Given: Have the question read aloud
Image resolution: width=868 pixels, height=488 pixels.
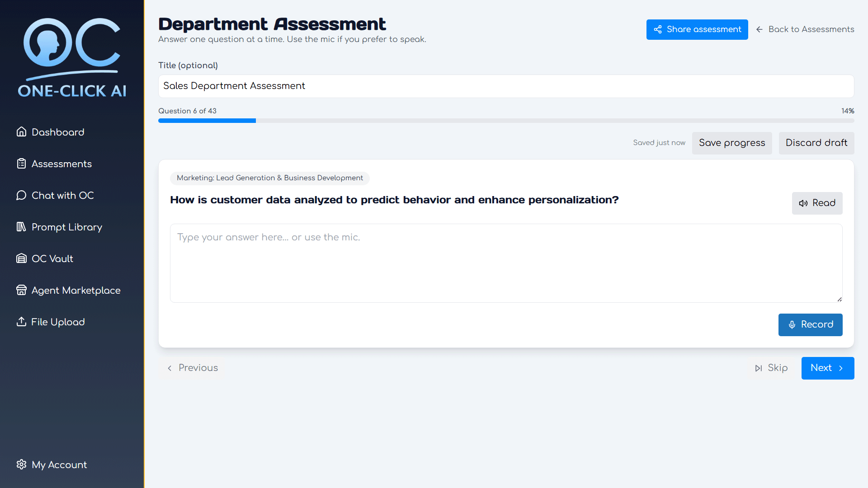Looking at the screenshot, I should [817, 203].
